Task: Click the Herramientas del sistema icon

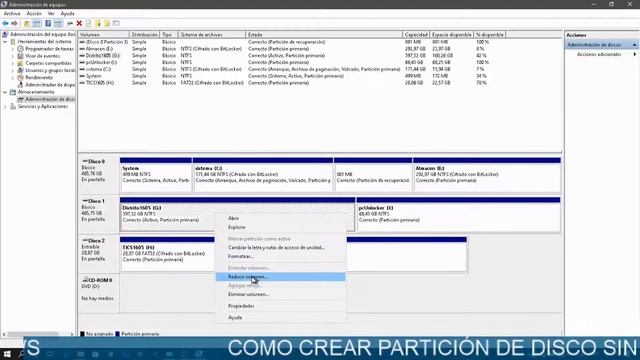Action: (13, 42)
